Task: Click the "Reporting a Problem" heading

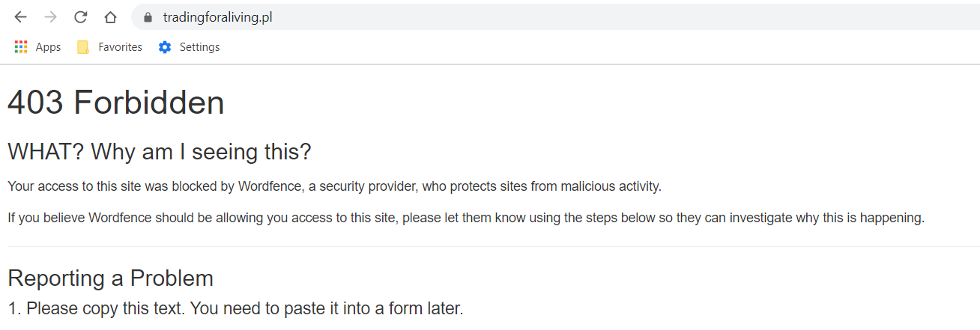Action: 110,278
